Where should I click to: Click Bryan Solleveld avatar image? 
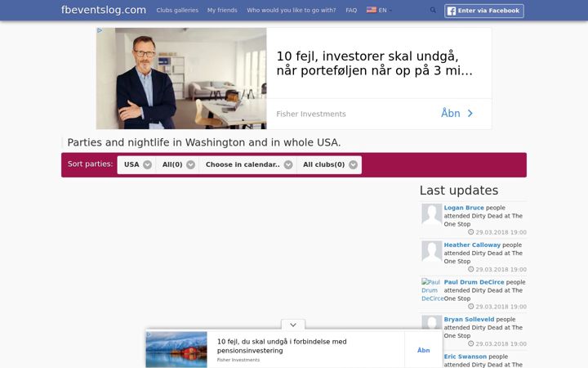pos(432,322)
